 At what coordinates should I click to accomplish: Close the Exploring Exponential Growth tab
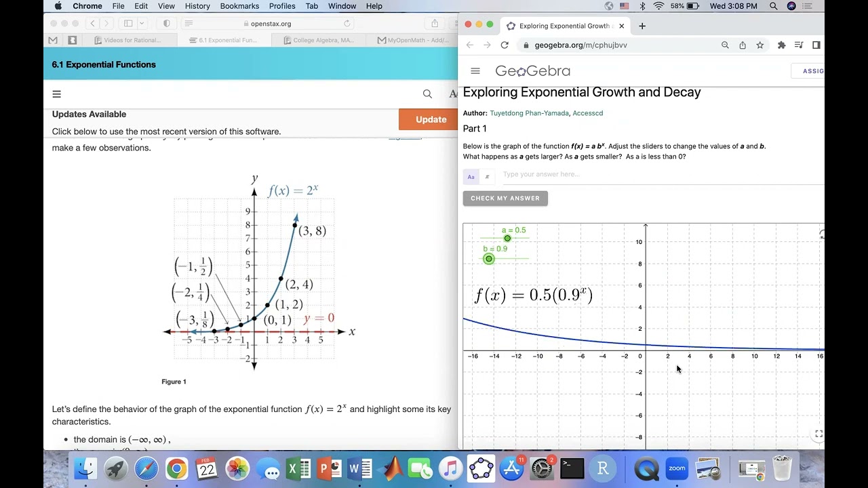[x=621, y=26]
